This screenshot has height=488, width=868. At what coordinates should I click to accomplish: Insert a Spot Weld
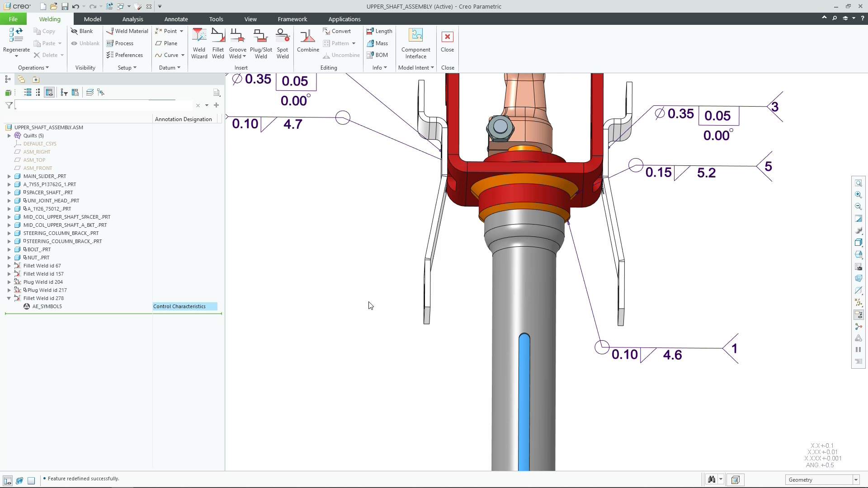pyautogui.click(x=283, y=43)
